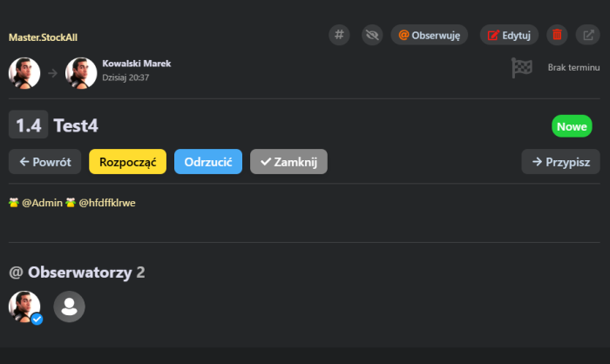Click the checkered flag deadline icon

(521, 68)
